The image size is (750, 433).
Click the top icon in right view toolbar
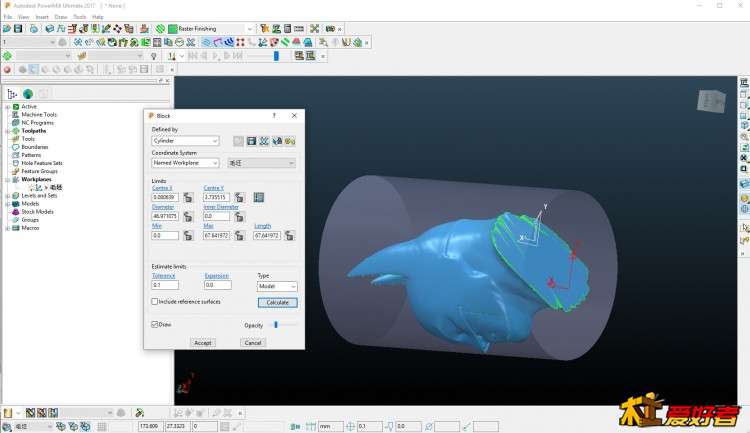[744, 83]
